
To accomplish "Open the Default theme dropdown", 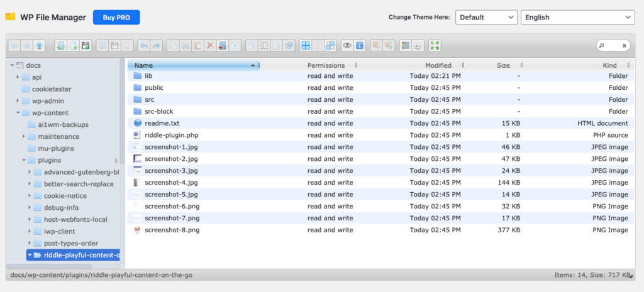I will (x=486, y=17).
